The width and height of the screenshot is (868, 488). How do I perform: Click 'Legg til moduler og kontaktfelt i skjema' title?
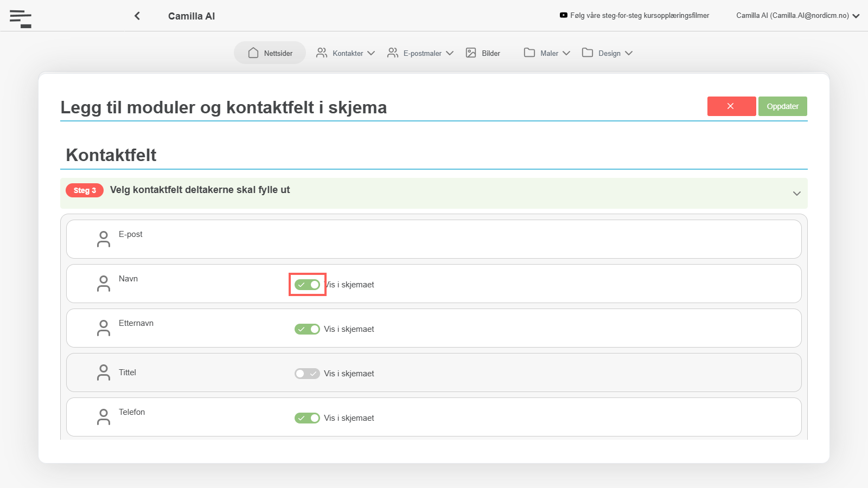(224, 107)
